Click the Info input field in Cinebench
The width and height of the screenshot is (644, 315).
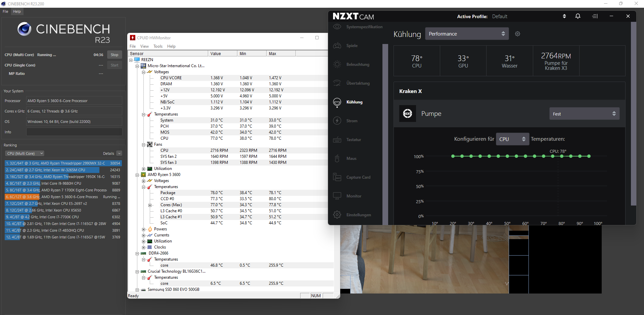coord(74,132)
